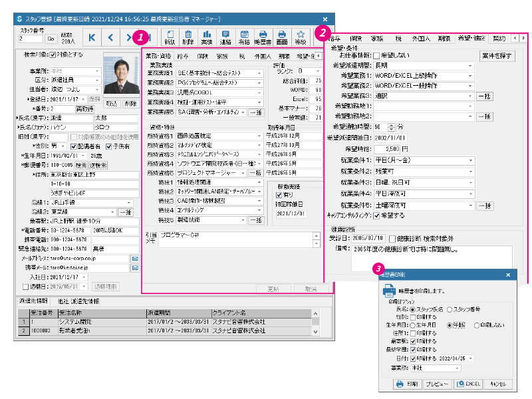Jump to first record with the first-record arrow
The image size is (532, 399).
[92, 38]
